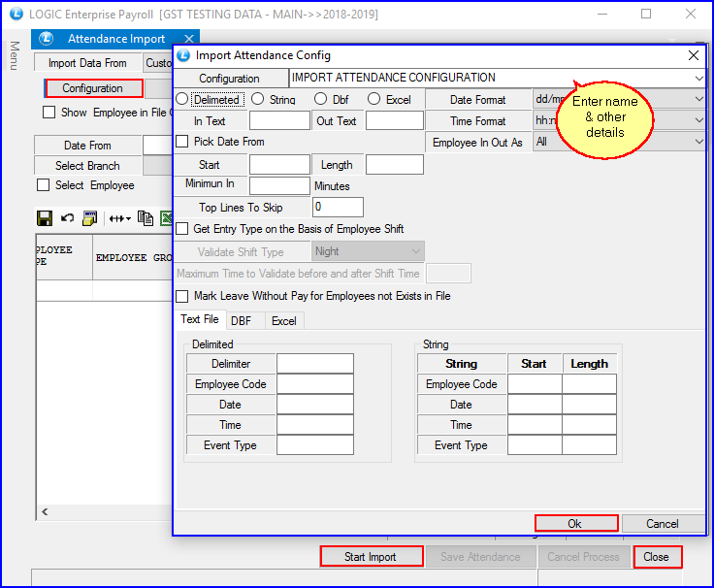Click Delimited Time input field

(x=315, y=424)
